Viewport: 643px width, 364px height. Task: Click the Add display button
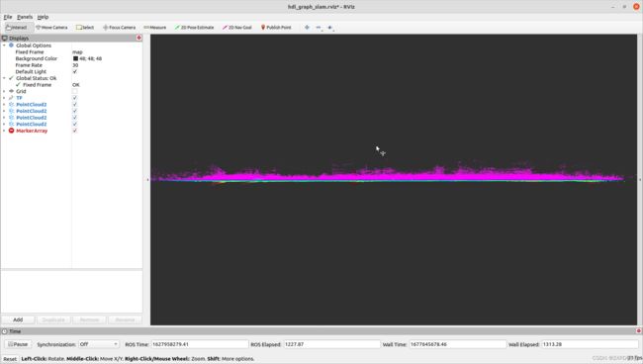tap(18, 319)
